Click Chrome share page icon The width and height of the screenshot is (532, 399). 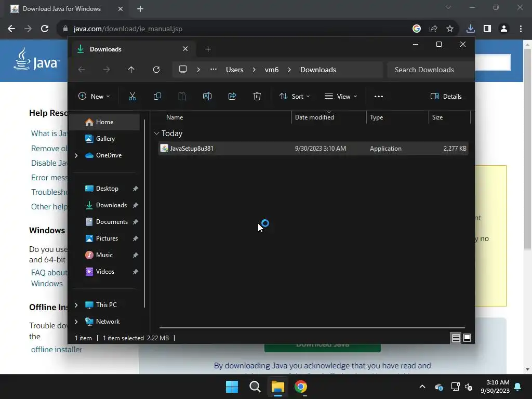click(x=433, y=29)
